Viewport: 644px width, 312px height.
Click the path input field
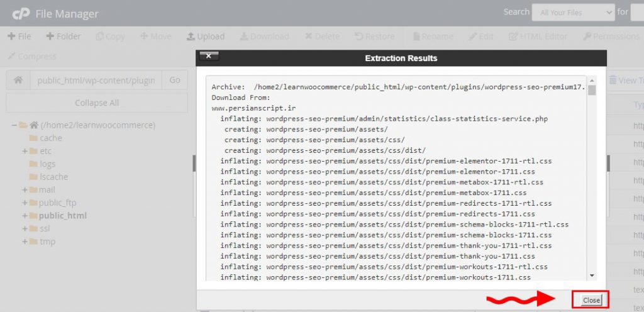96,81
